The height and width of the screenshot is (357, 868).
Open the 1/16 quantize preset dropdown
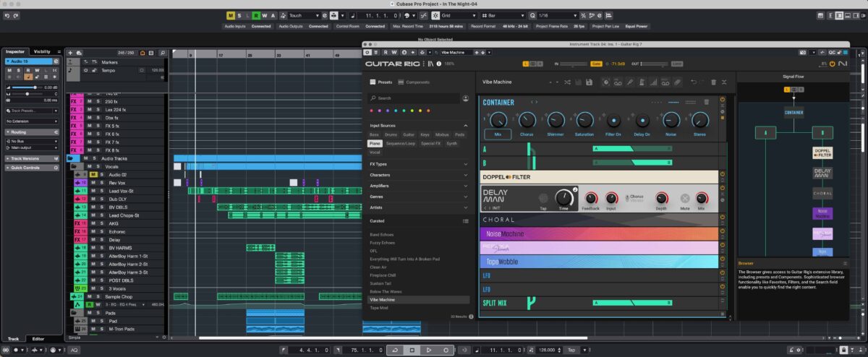tap(559, 15)
